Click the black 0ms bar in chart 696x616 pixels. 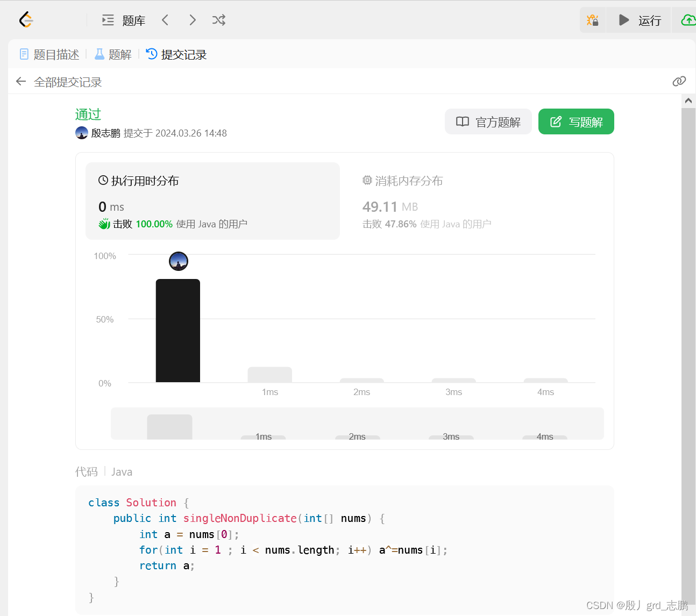tap(178, 331)
